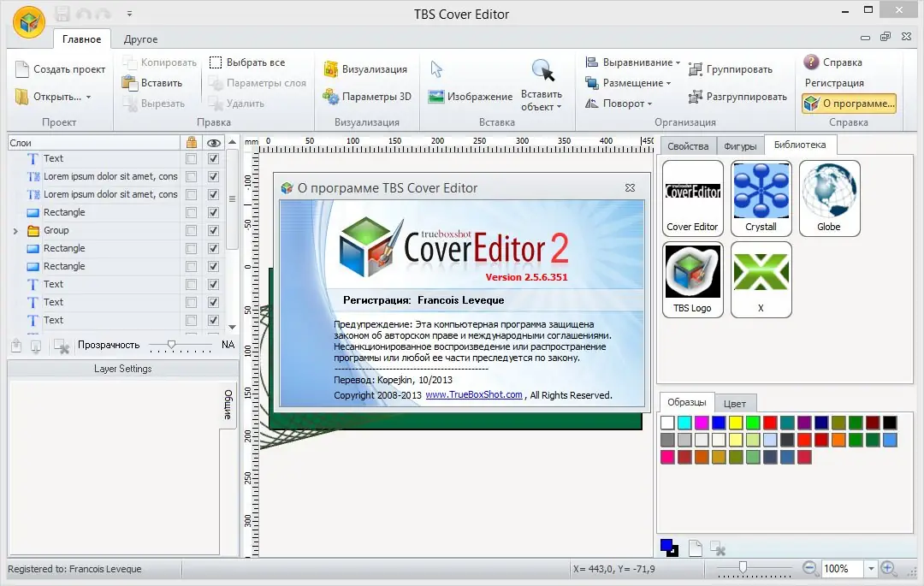Pick the cyan color swatch
924x586 pixels.
[684, 423]
